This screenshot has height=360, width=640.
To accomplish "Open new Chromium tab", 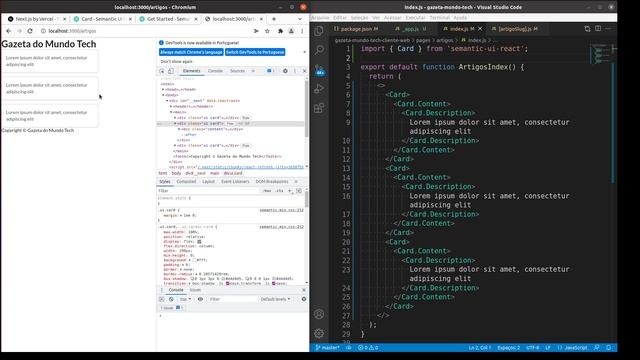I will click(x=274, y=19).
